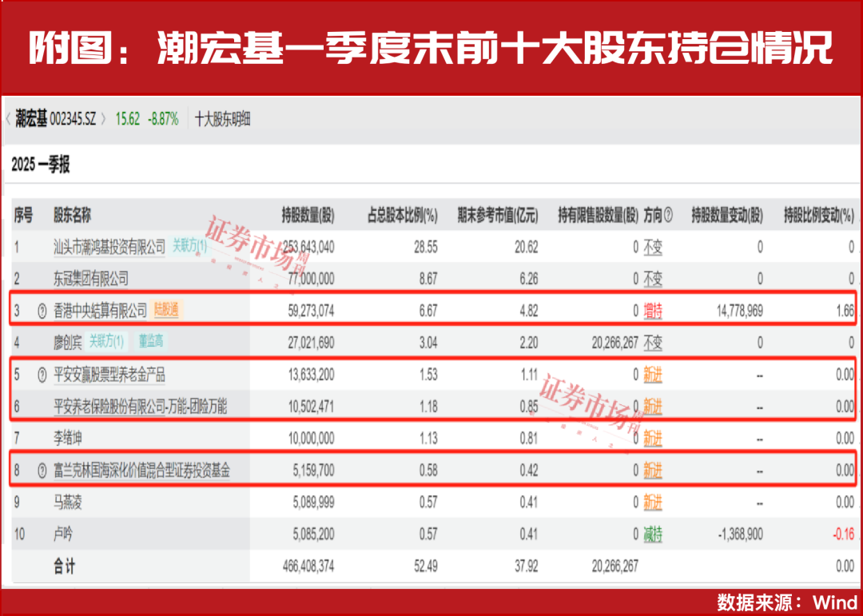Click the 董监高 tag on 廖创宾's row

[150, 342]
